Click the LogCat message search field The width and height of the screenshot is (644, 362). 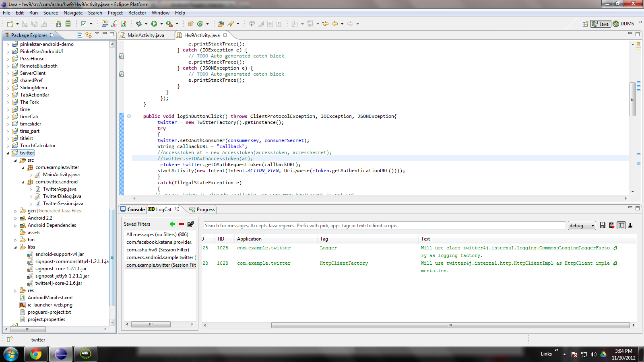384,226
